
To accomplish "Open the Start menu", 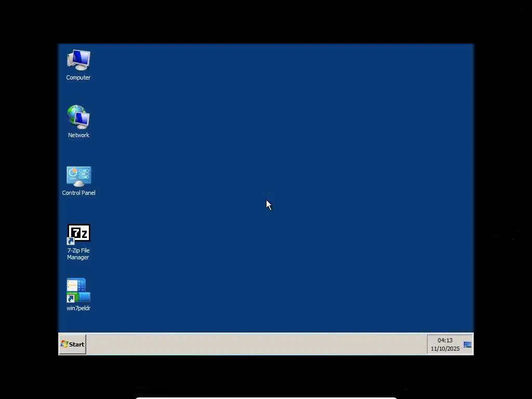I will tap(73, 344).
